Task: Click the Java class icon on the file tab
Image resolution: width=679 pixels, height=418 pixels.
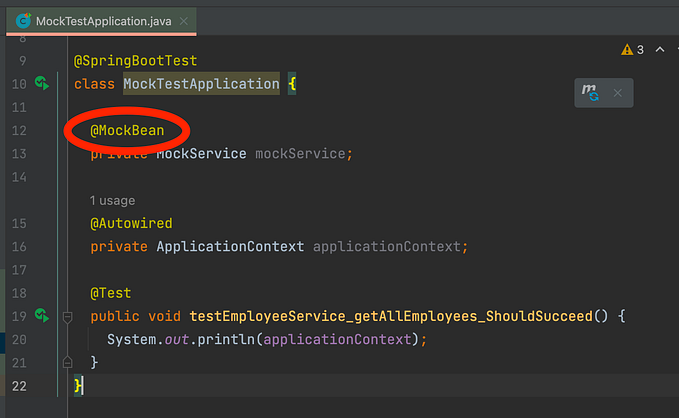Action: tap(23, 20)
